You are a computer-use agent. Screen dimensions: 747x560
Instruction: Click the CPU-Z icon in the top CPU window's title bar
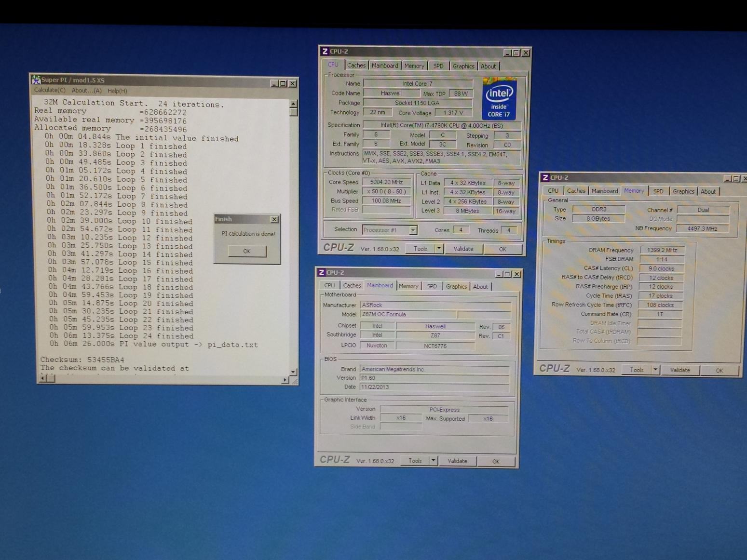pyautogui.click(x=325, y=51)
